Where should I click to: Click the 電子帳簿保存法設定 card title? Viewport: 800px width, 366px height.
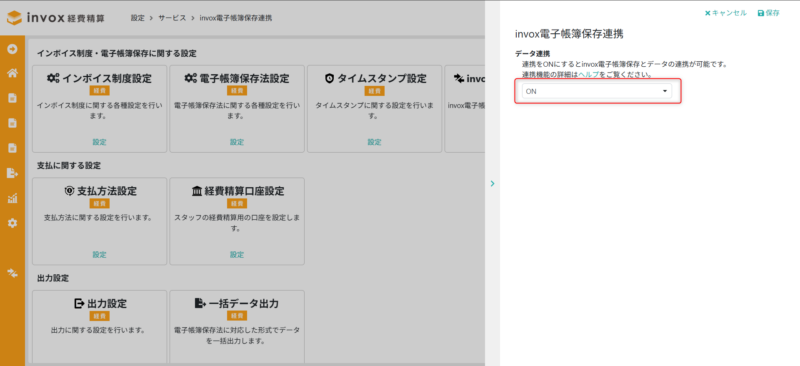(x=244, y=79)
